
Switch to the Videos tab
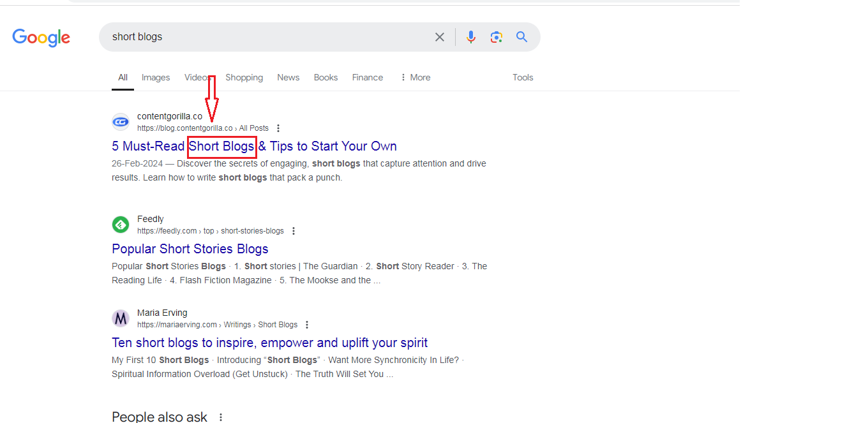tap(197, 77)
